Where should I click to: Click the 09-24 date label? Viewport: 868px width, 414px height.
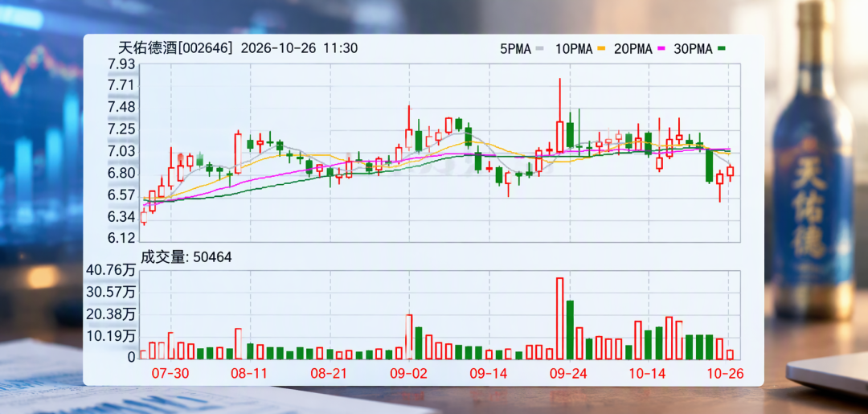coord(567,374)
